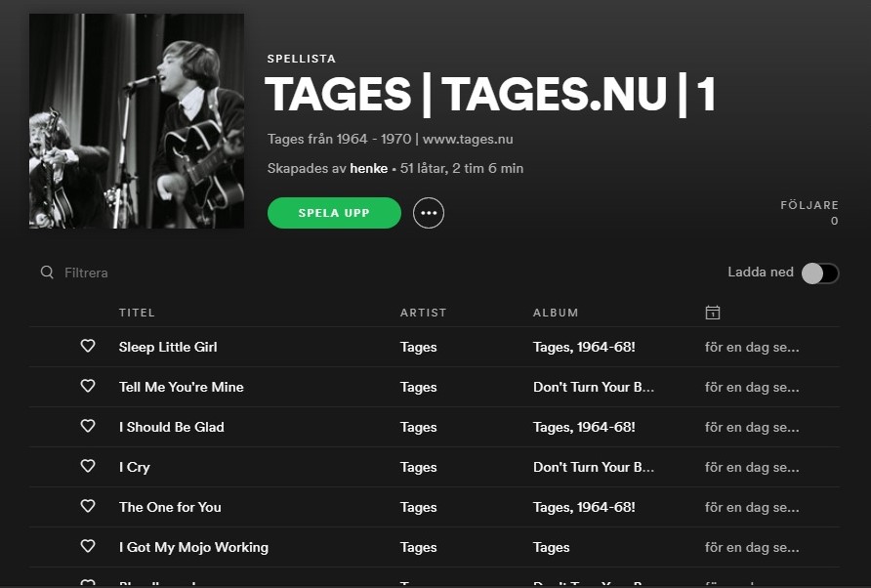871x588 pixels.
Task: Click heart icon for Tell Me You're Mine
Action: (88, 386)
